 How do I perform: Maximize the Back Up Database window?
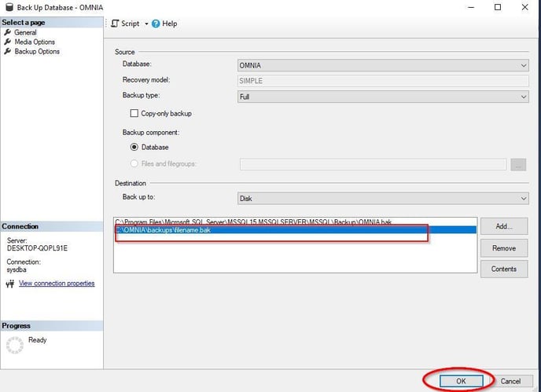point(498,7)
